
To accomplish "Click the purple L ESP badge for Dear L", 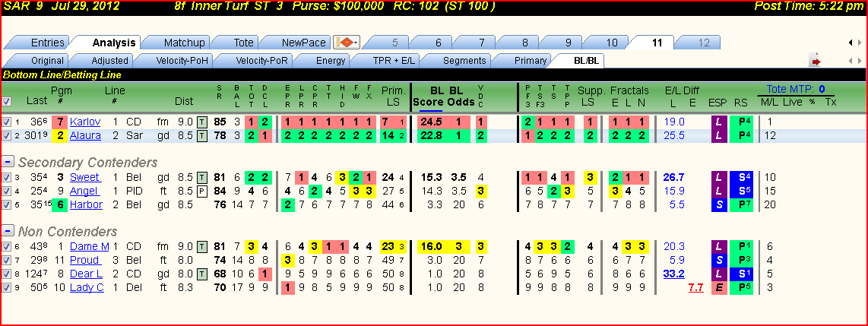I will tap(718, 274).
